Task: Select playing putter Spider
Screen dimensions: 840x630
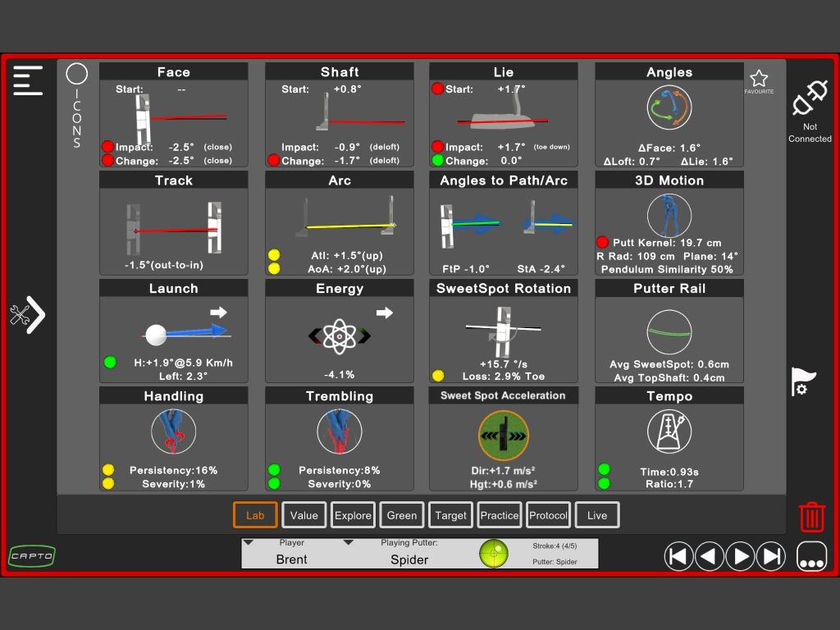Action: point(409,559)
